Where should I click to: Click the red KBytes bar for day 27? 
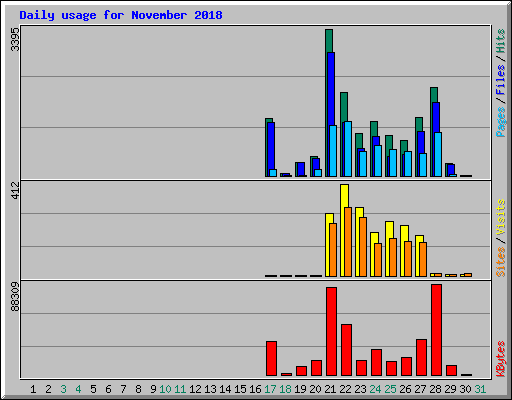click(421, 357)
